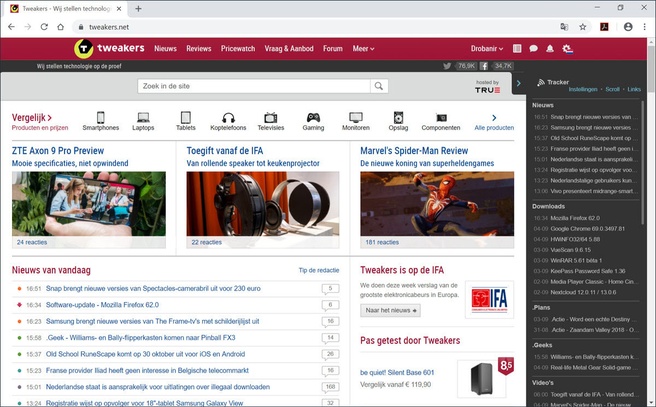
Task: Open the Forum menu item
Action: point(333,49)
